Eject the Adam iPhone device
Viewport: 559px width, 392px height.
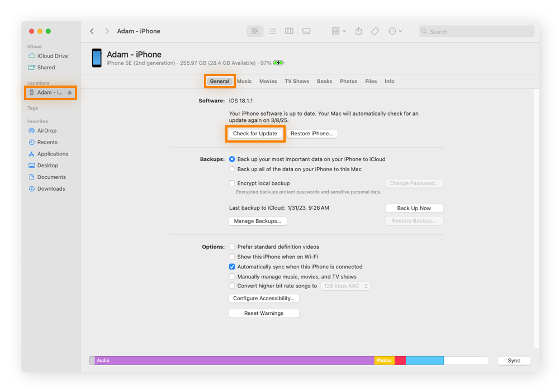[70, 93]
